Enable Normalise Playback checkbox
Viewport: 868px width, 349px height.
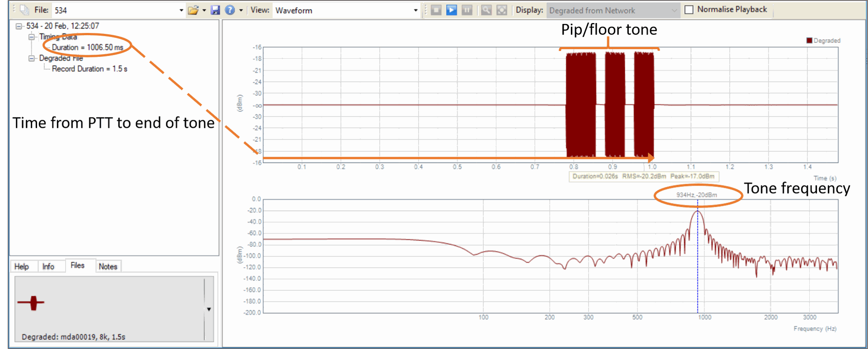pos(689,9)
